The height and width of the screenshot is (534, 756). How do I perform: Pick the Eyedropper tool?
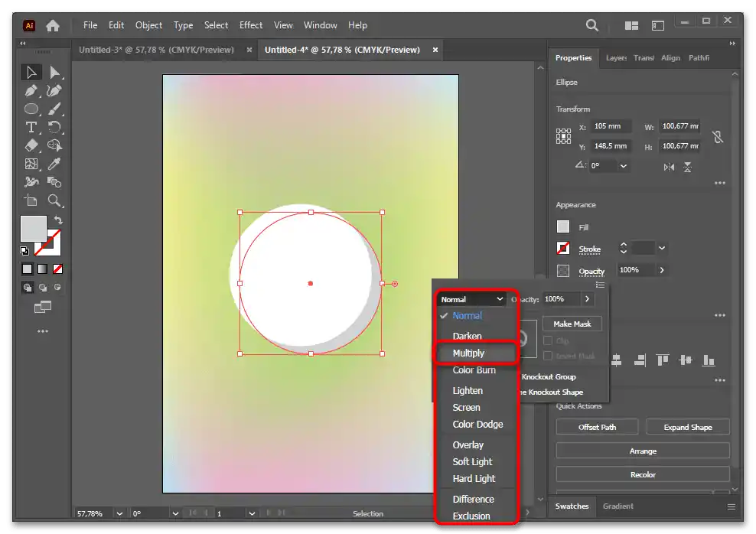pos(55,164)
